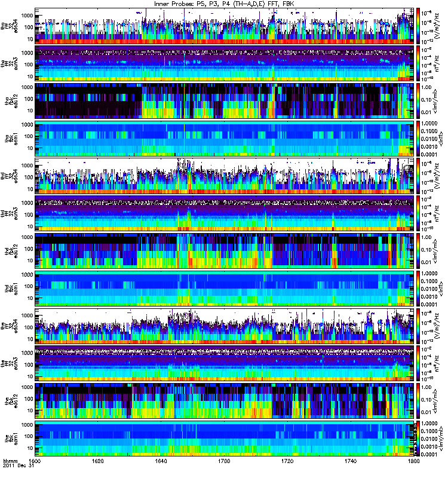Open the the fbk edc12 spectrogram panel
Screen dimensions: 448x478
point(225,401)
